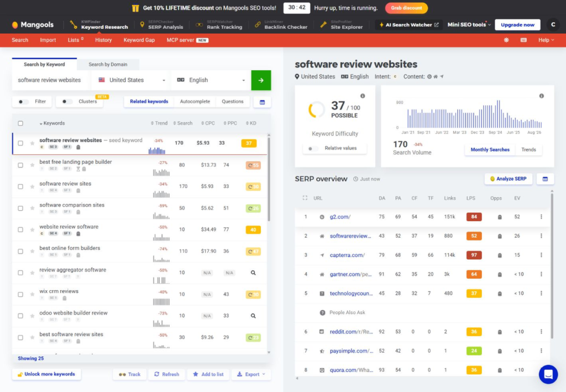The image size is (566, 392).
Task: Select the Questions tab
Action: (x=233, y=102)
